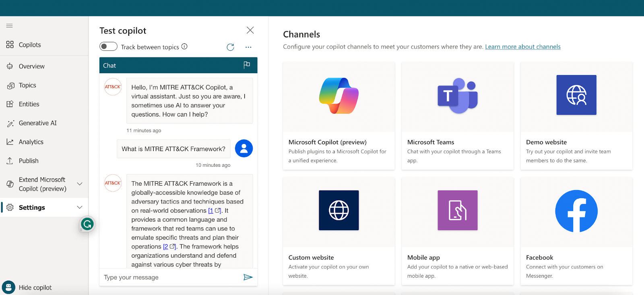Image resolution: width=644 pixels, height=295 pixels.
Task: Select the Publish upload icon
Action: pos(10,161)
